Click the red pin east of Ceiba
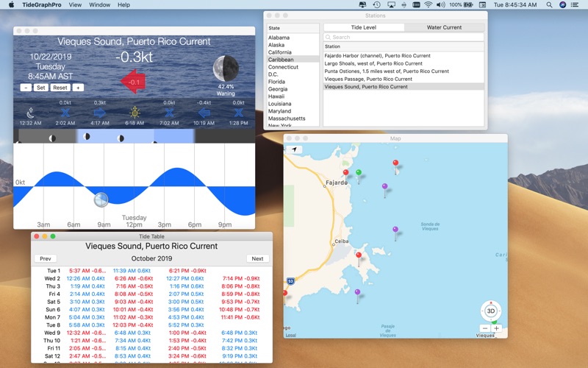 359,255
